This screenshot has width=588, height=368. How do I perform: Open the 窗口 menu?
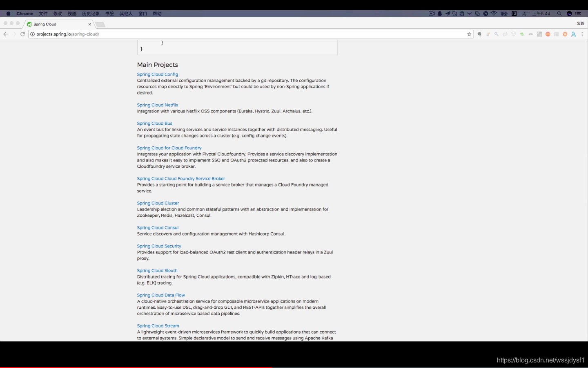[143, 13]
